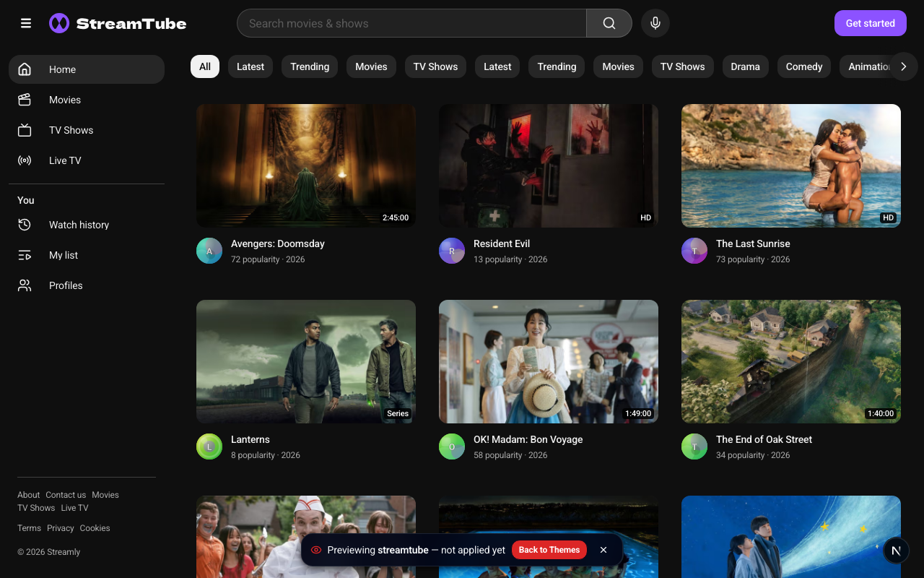Click the StreamTube logo icon

click(59, 23)
